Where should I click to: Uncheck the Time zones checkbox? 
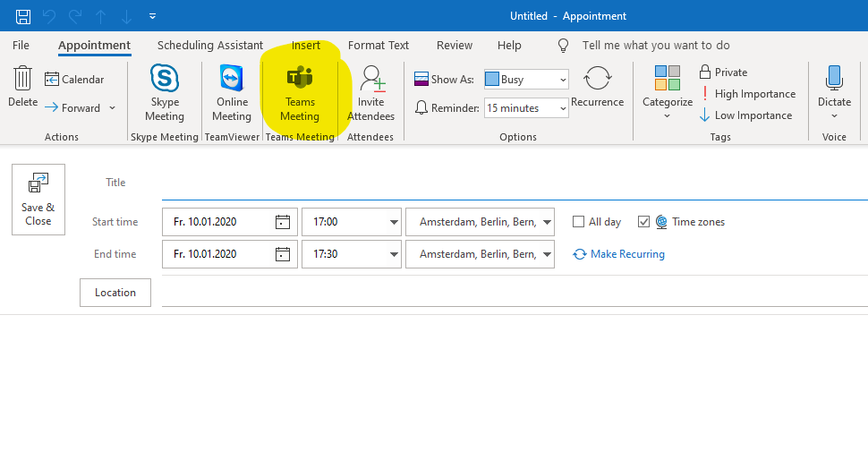(643, 222)
